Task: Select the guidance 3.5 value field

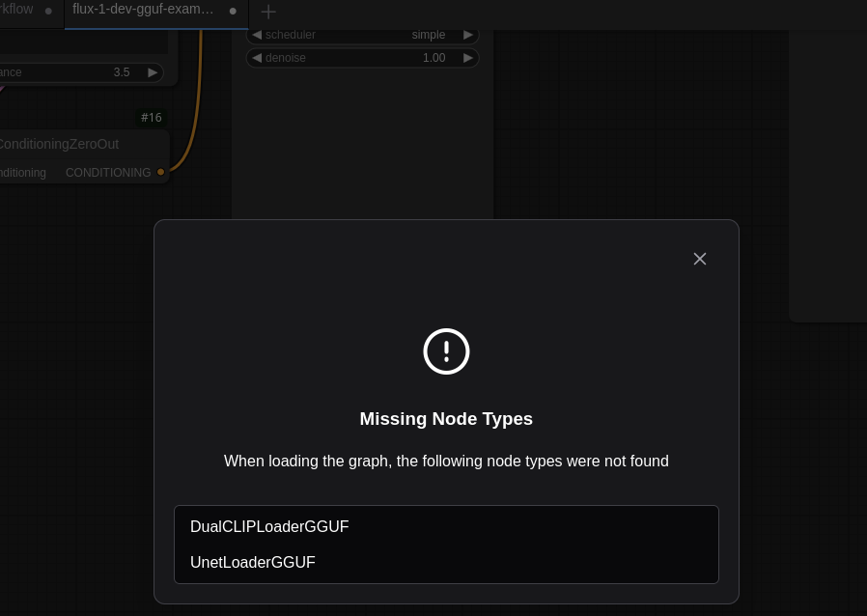Action: tap(81, 72)
